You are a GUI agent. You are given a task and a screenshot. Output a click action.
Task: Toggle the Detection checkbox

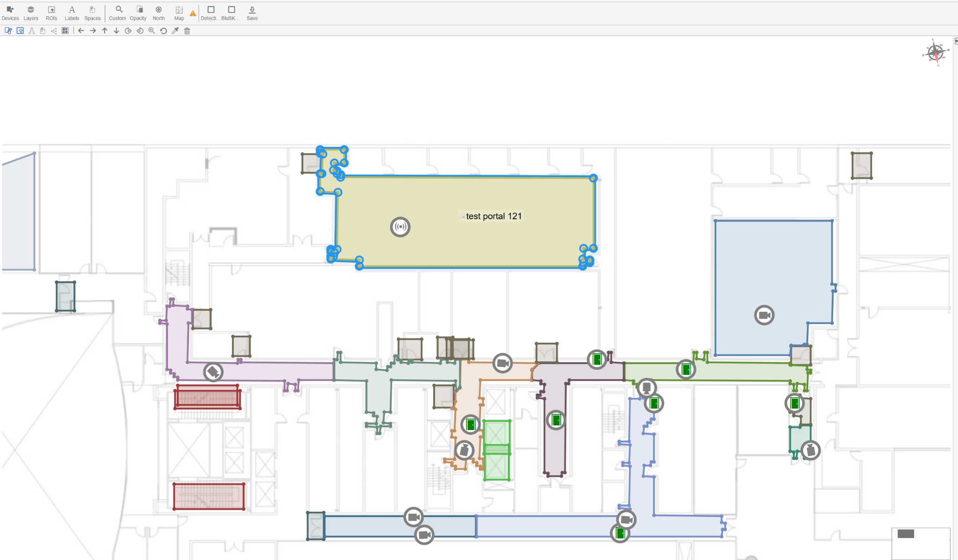click(x=210, y=13)
